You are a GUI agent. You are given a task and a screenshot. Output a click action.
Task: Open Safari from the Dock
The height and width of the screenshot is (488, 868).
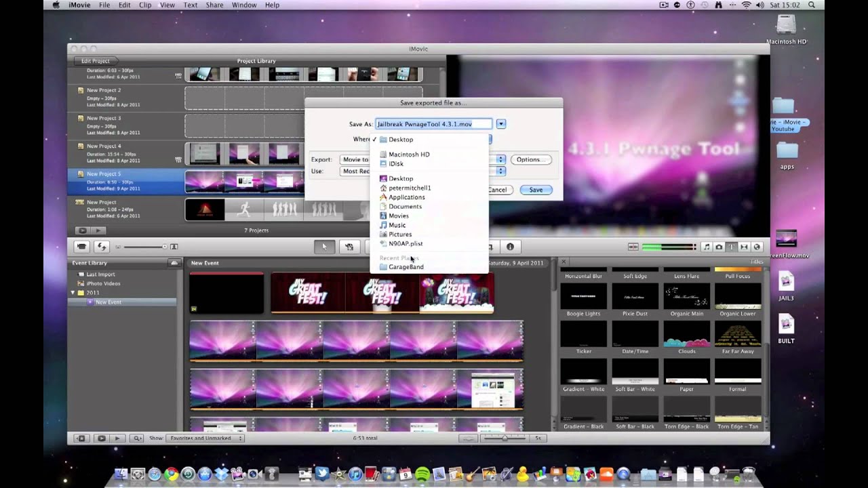tap(154, 474)
